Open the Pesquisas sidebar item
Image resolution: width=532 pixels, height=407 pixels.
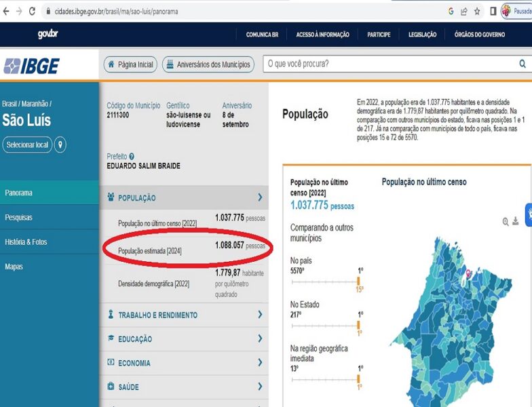pyautogui.click(x=49, y=217)
